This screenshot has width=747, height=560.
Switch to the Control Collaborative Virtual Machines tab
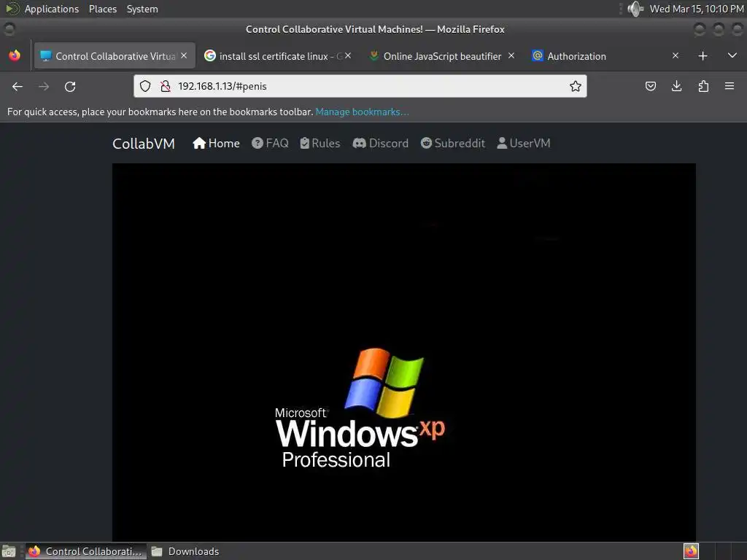click(x=115, y=55)
